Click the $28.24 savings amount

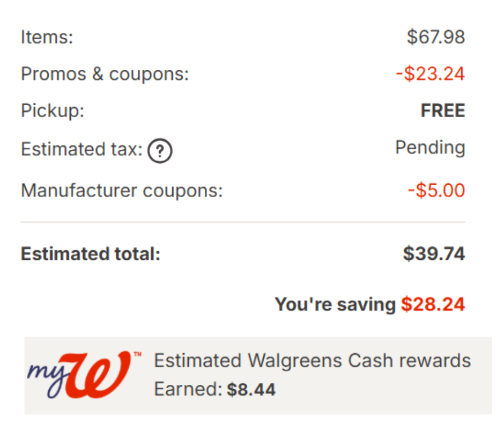pyautogui.click(x=433, y=304)
